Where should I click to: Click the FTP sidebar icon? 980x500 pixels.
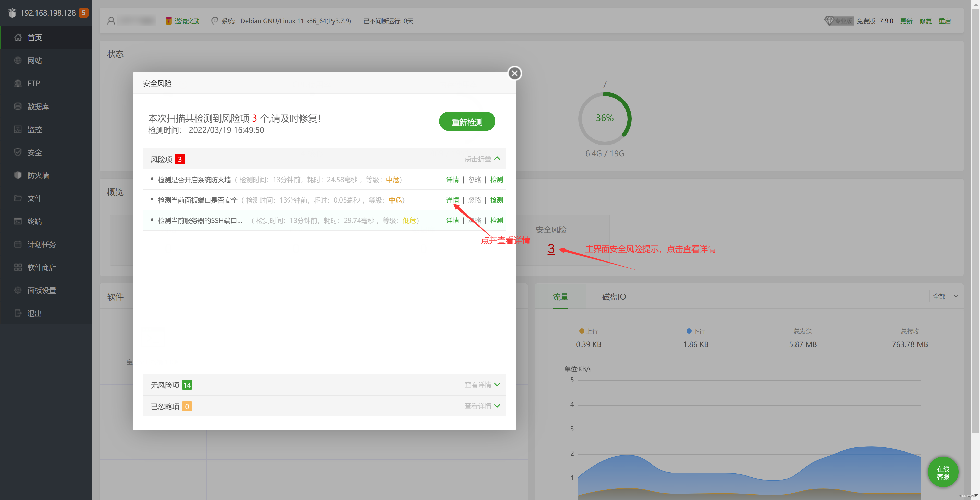(x=18, y=83)
